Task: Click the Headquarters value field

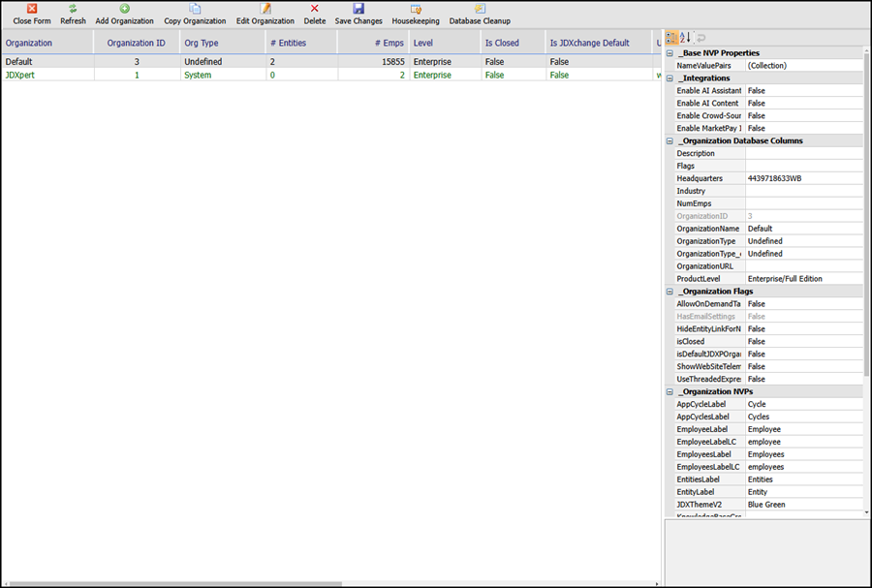Action: pyautogui.click(x=803, y=178)
